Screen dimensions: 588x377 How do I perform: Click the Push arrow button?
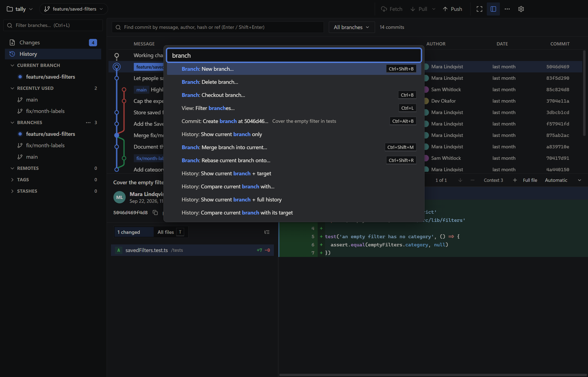452,9
